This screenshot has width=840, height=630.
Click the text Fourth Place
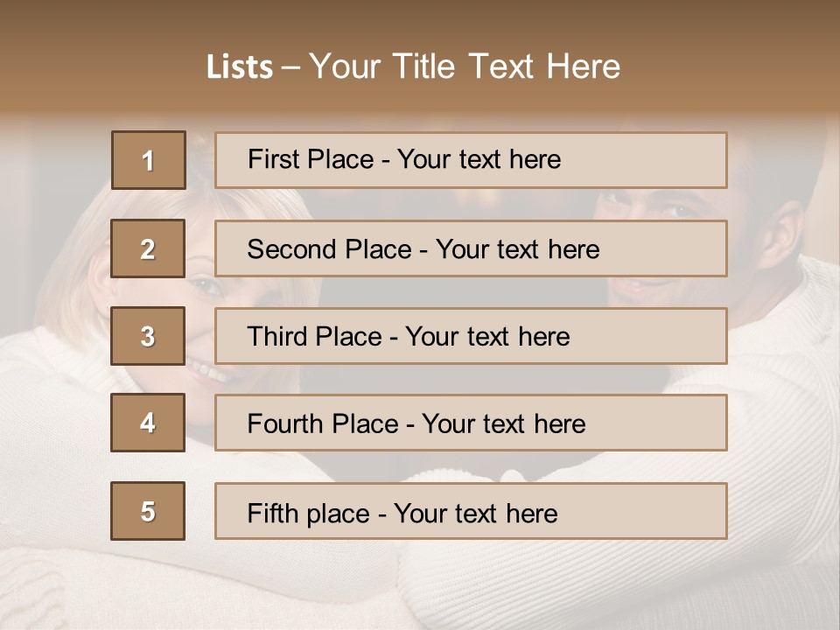[323, 423]
